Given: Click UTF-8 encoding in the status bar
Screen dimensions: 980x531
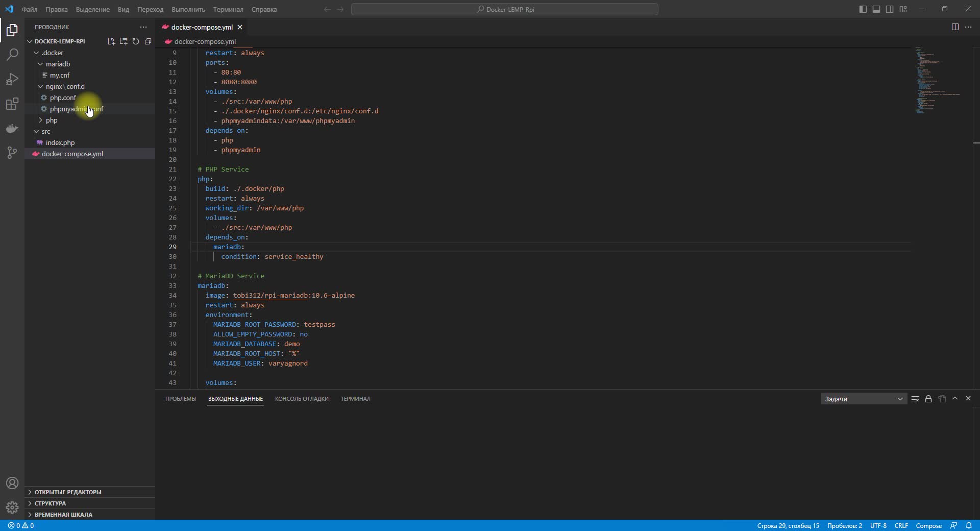Looking at the screenshot, I should coord(878,525).
